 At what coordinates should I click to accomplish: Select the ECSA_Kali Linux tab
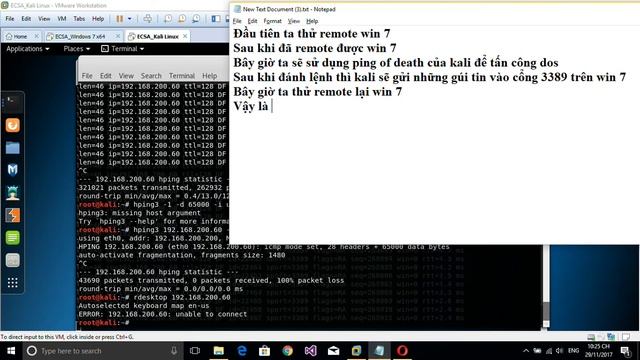click(158, 37)
